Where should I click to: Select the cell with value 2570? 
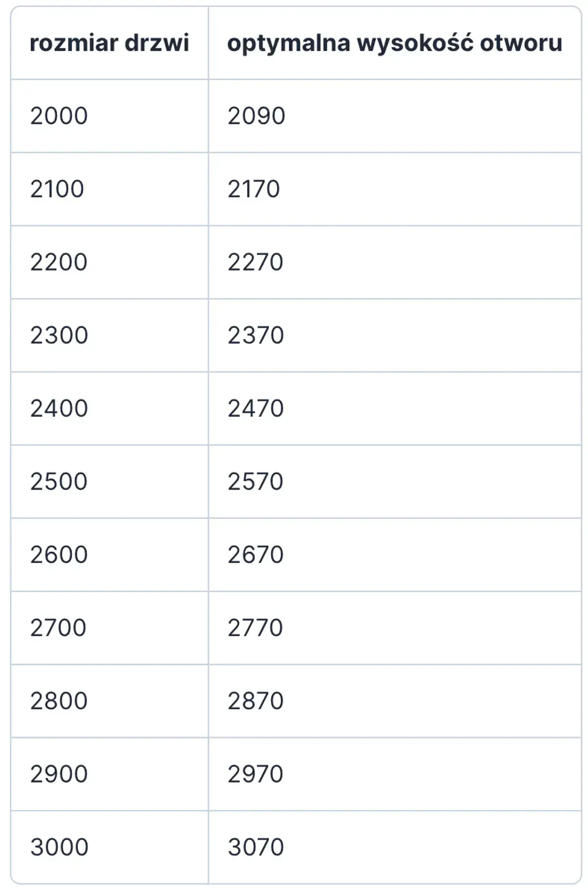pyautogui.click(x=255, y=481)
